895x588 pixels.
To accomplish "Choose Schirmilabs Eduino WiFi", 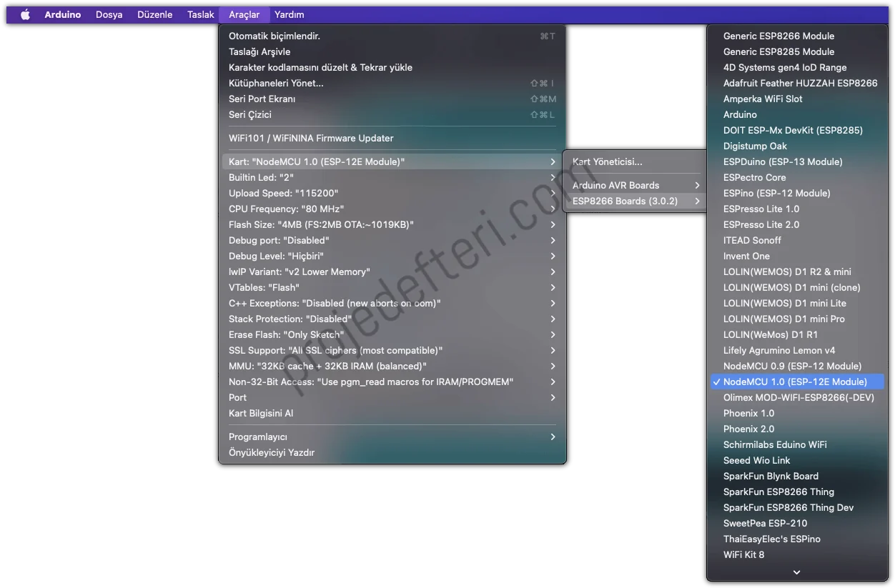I will coord(797,444).
